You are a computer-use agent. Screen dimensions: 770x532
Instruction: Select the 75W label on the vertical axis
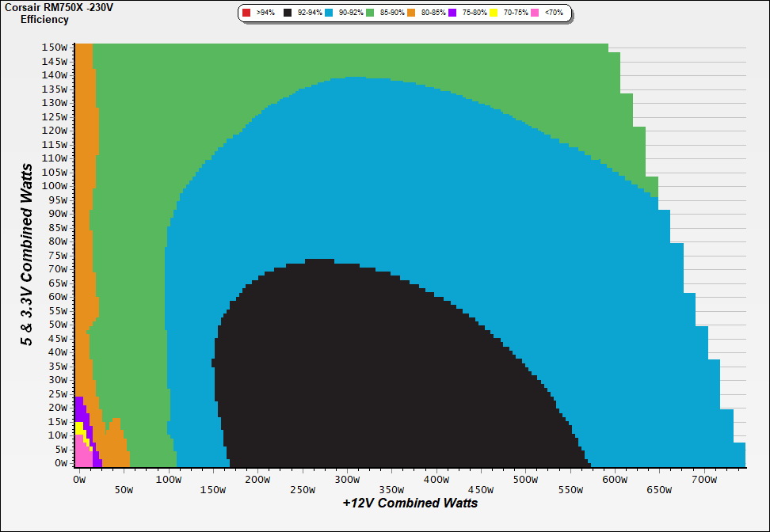[x=57, y=255]
